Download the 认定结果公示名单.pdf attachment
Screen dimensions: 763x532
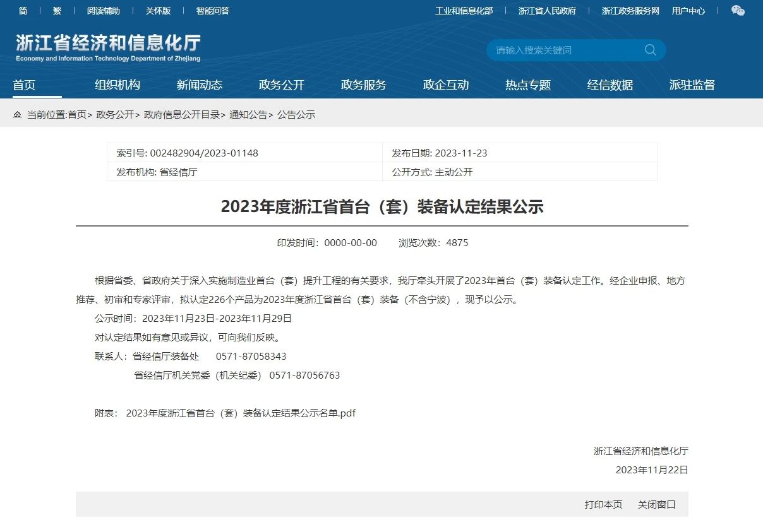pos(241,413)
